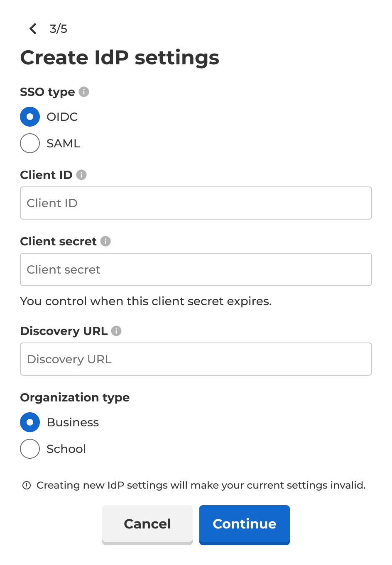The width and height of the screenshot is (392, 565).
Task: Cancel the IdP settings creation
Action: tap(147, 524)
